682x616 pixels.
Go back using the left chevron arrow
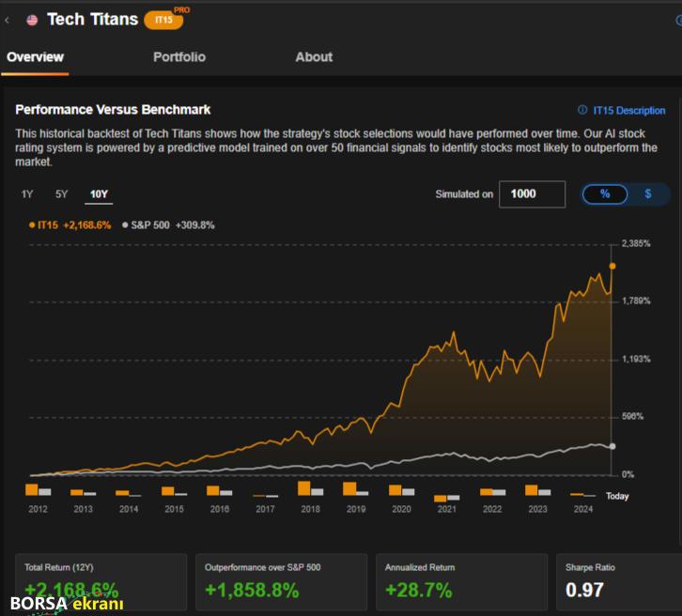7,20
